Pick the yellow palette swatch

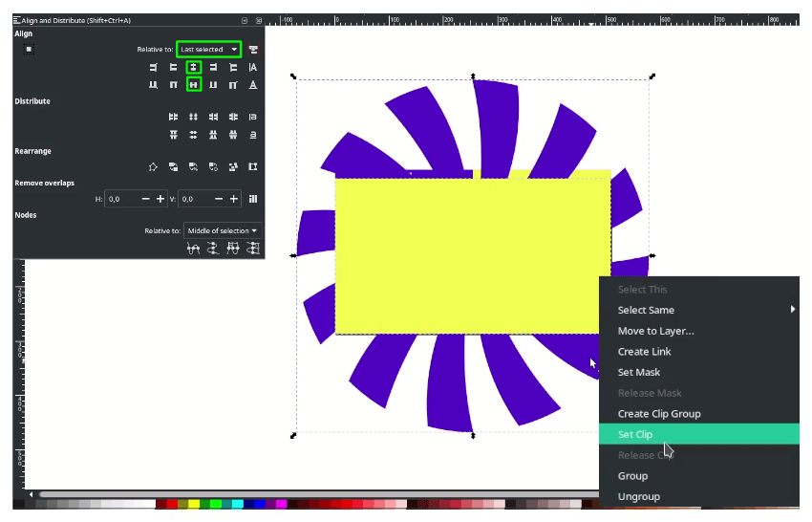tap(194, 504)
